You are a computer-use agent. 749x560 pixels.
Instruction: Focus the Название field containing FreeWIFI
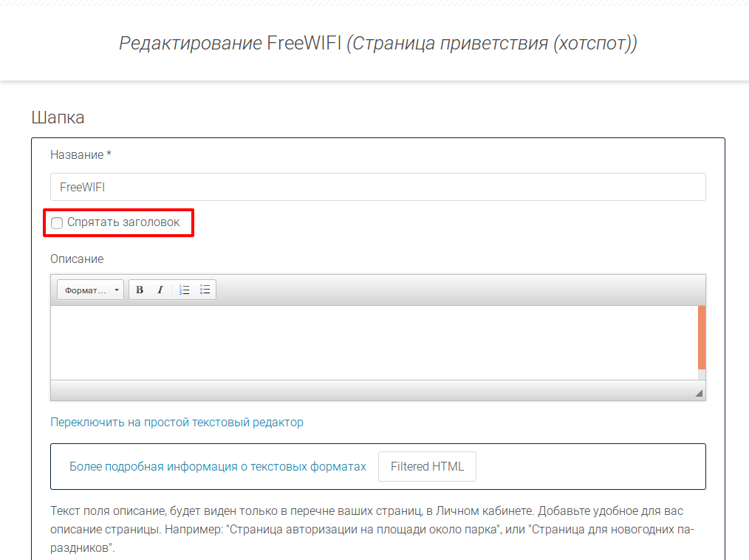tap(377, 187)
